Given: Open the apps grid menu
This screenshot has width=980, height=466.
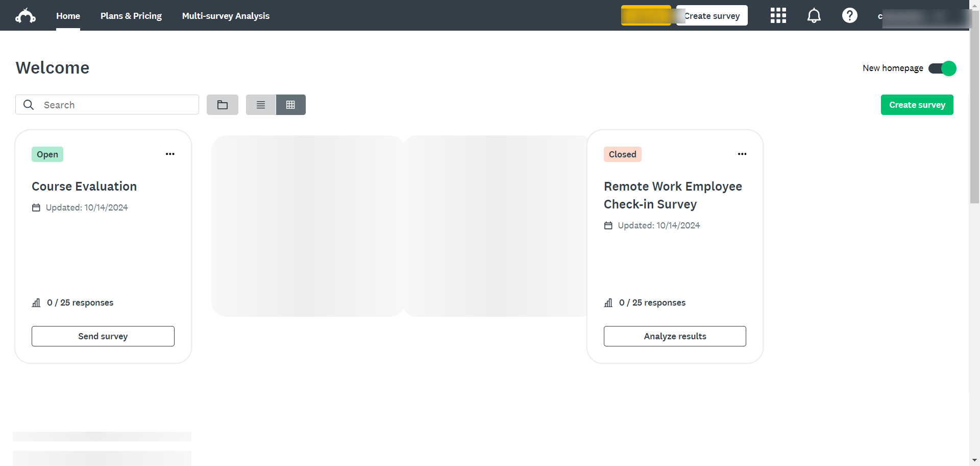Looking at the screenshot, I should [x=778, y=15].
